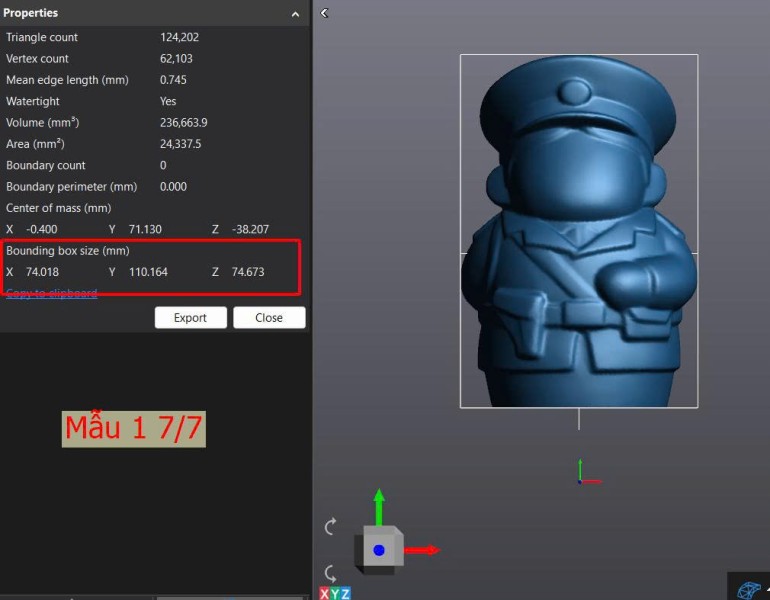Click the blue policeman 3D model
Viewport: 770px width, 600px height.
click(x=578, y=231)
